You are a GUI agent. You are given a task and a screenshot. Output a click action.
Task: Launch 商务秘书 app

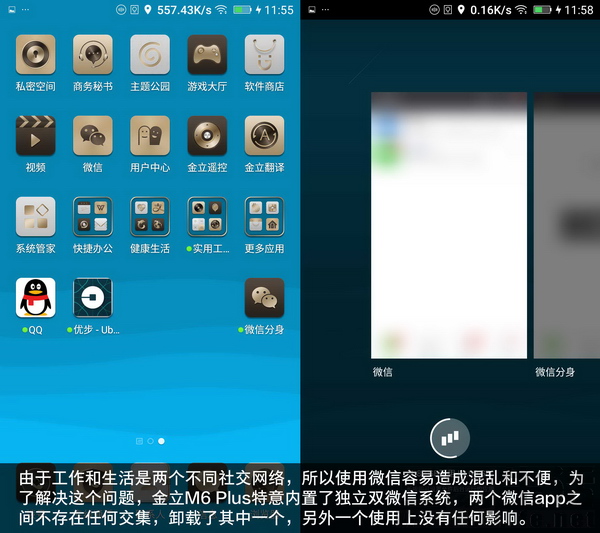93,54
